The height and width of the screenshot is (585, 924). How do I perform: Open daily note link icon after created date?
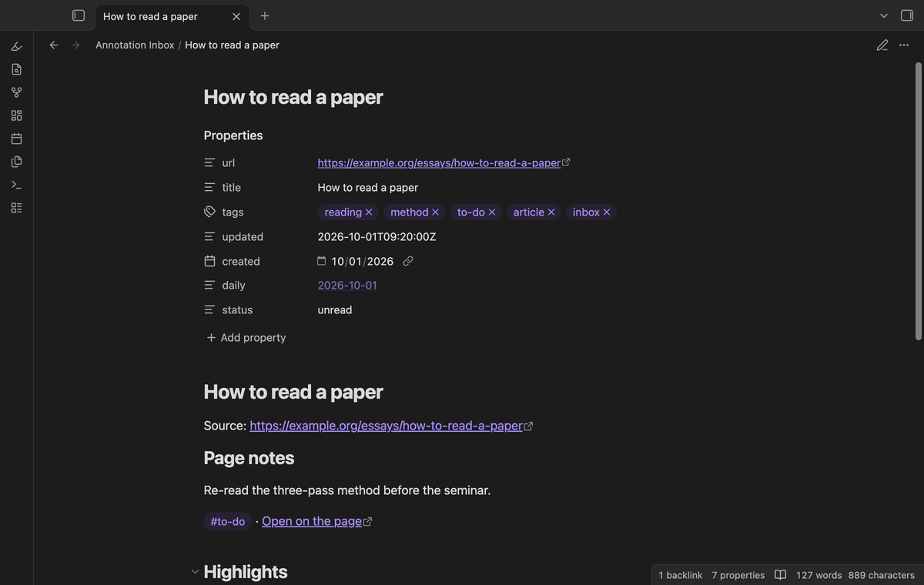(408, 261)
